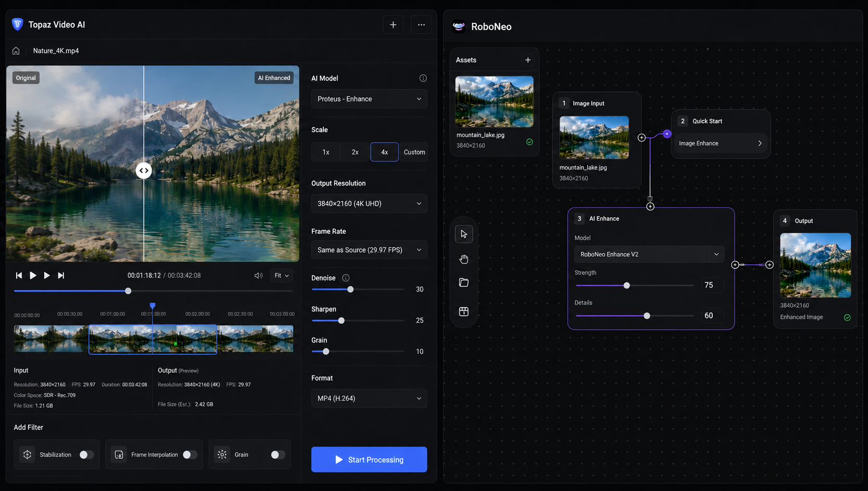Click the AI Enhanced label on preview
The height and width of the screenshot is (491, 868).
274,78
